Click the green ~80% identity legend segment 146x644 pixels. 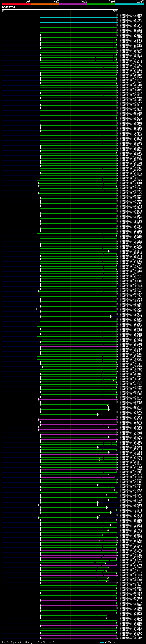tap(101, 4)
